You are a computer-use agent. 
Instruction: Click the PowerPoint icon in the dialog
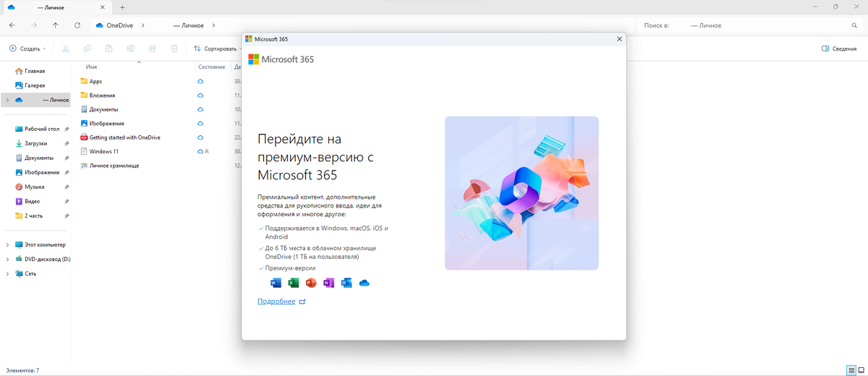(x=311, y=283)
